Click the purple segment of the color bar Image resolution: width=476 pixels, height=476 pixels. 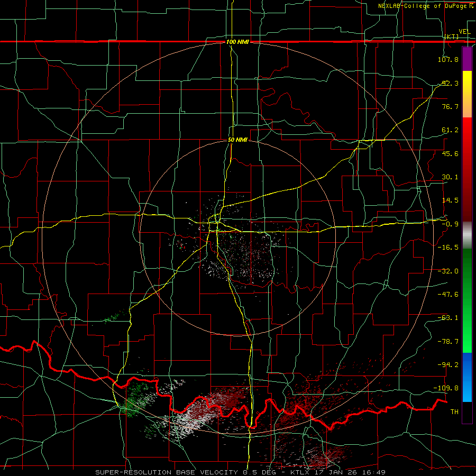pyautogui.click(x=467, y=59)
